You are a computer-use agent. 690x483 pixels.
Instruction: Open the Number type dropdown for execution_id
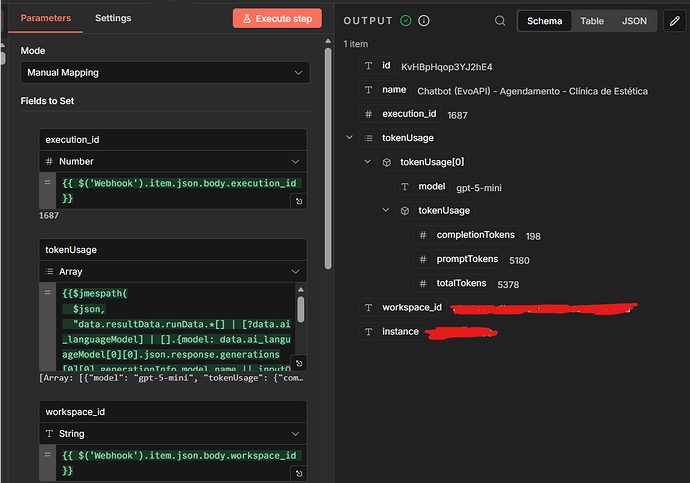point(172,161)
